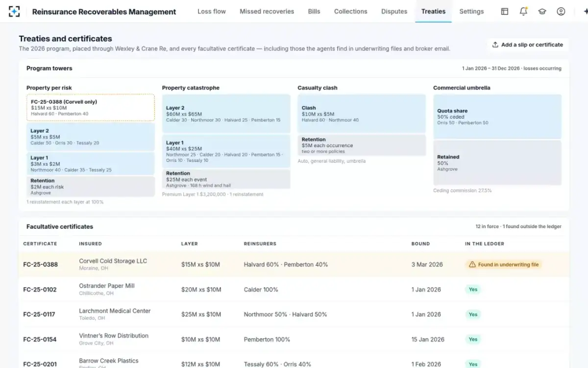Select the Collections tab
The height and width of the screenshot is (368, 588).
350,11
